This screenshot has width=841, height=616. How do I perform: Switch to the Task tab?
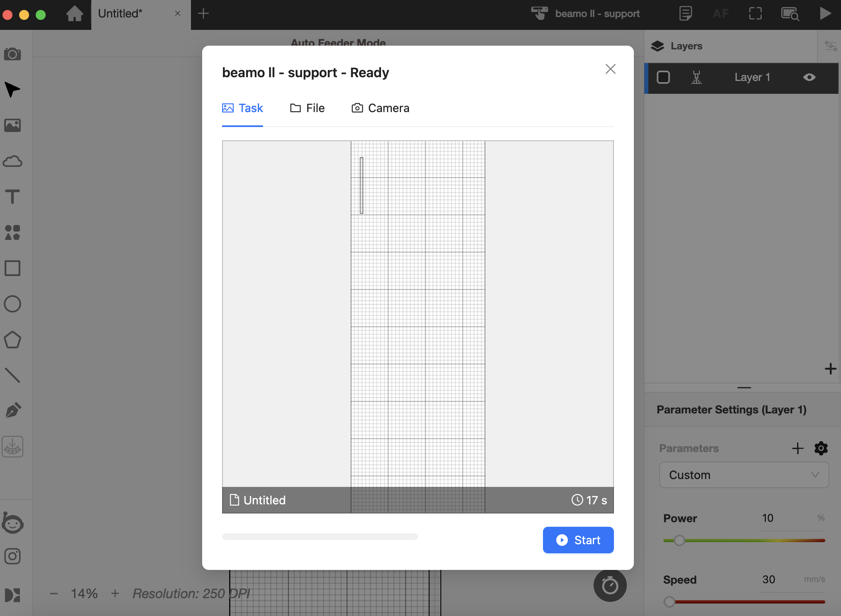[x=242, y=108]
